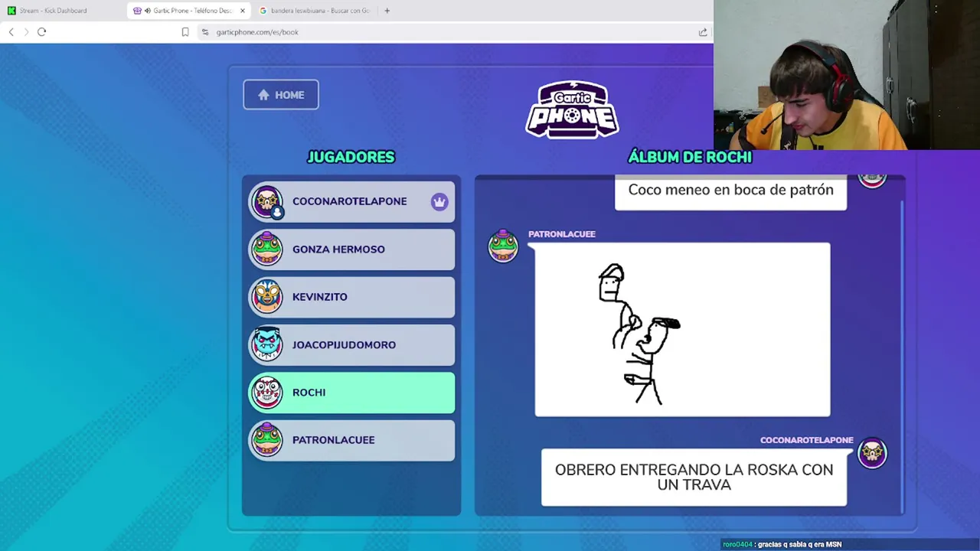This screenshot has width=980, height=551.
Task: Go forward in browser history
Action: tap(26, 32)
